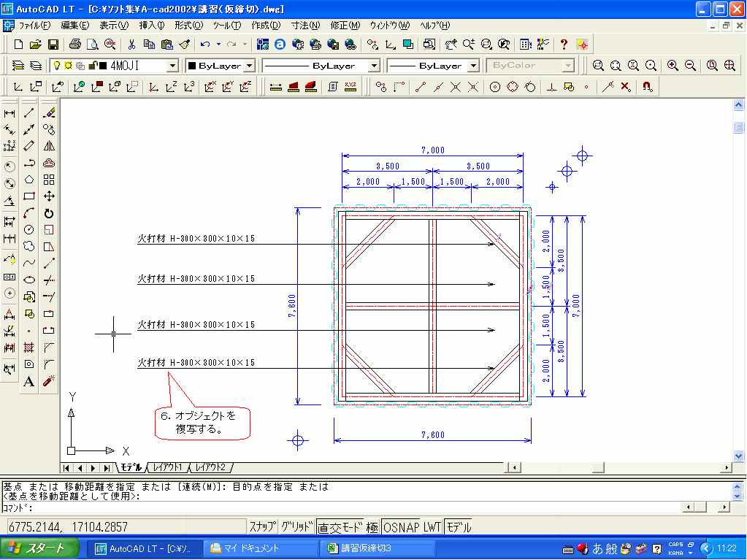
Task: Select the Rotate tool
Action: point(49,213)
